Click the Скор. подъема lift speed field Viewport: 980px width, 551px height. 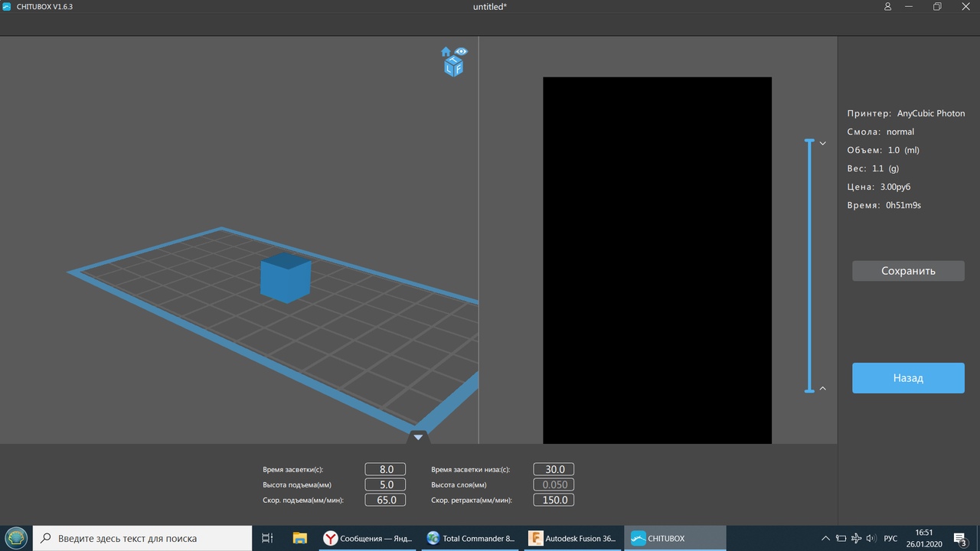(x=387, y=500)
